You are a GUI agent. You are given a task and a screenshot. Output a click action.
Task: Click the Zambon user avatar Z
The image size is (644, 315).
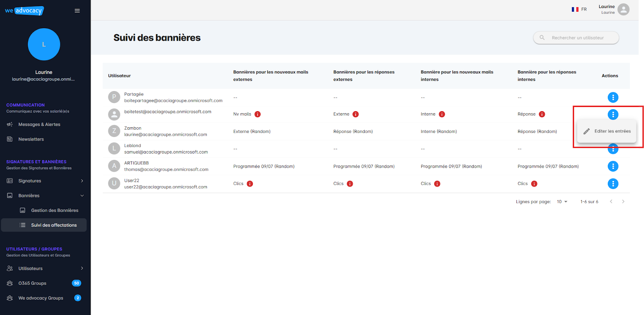[x=114, y=131]
